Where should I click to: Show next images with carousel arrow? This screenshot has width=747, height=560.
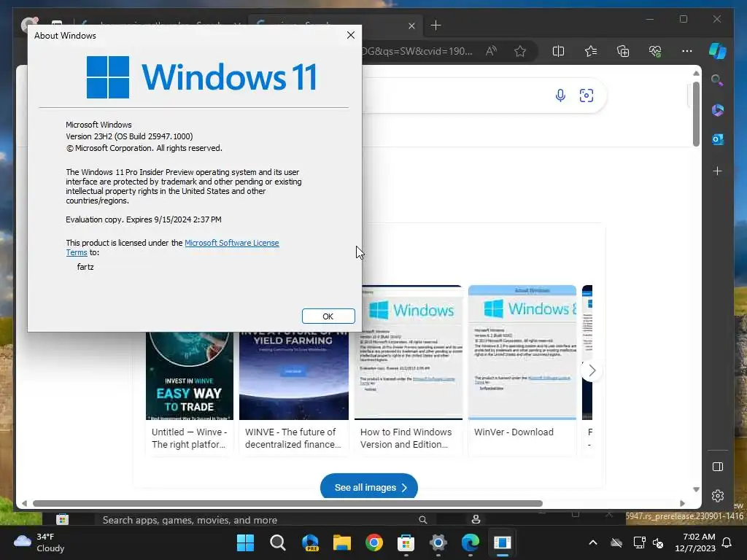click(592, 370)
